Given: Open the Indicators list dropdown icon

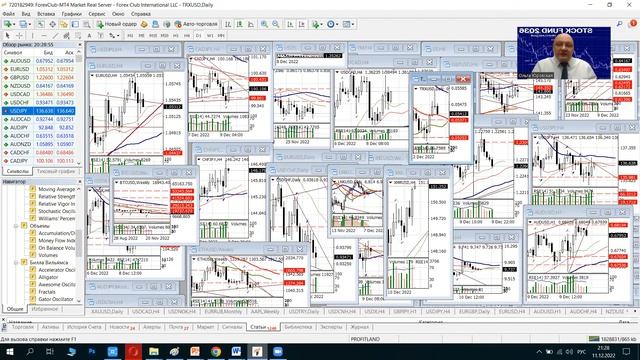Looking at the screenshot, I should click(x=317, y=24).
